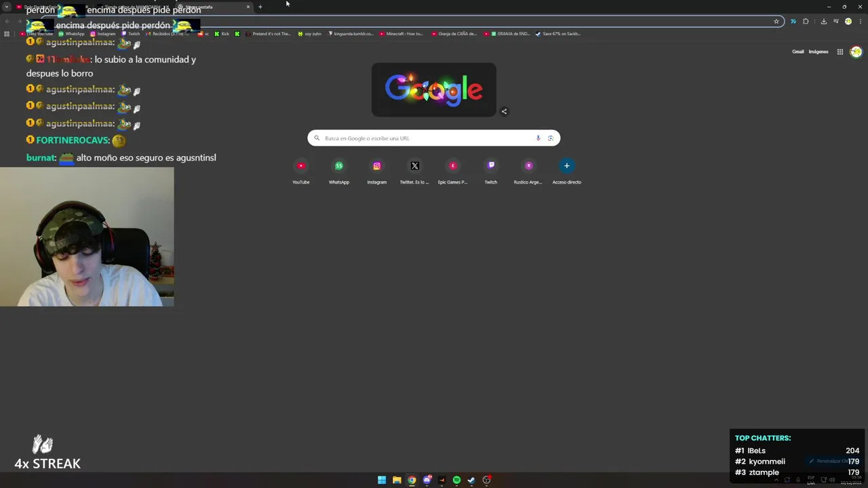Open the Epic Games shortcut tile
Viewport: 868px width, 488px height.
453,171
